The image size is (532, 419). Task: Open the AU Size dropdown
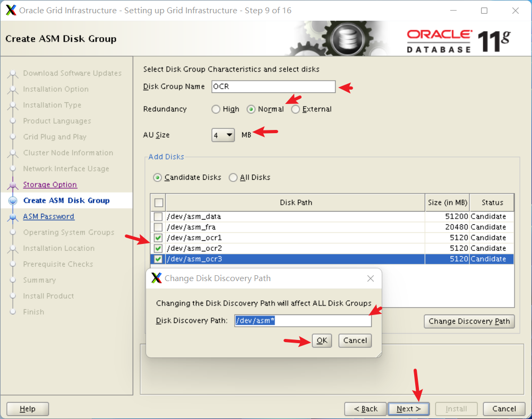coord(223,135)
